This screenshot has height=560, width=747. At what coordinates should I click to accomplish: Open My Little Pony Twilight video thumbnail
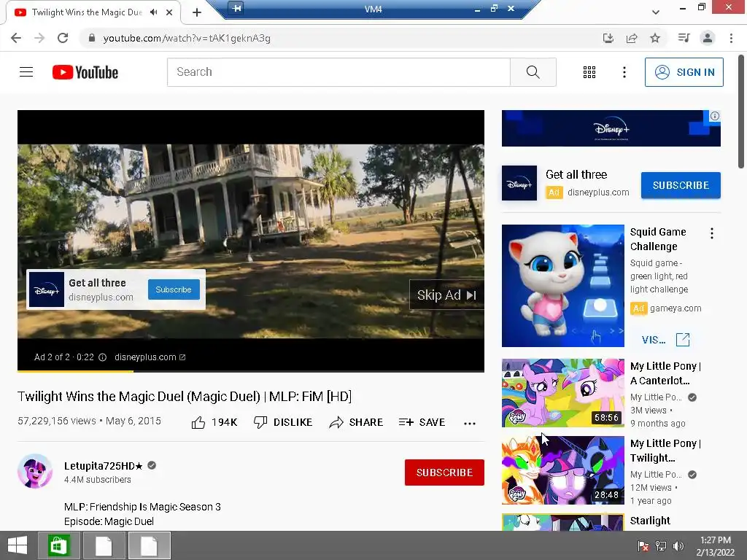pos(562,470)
